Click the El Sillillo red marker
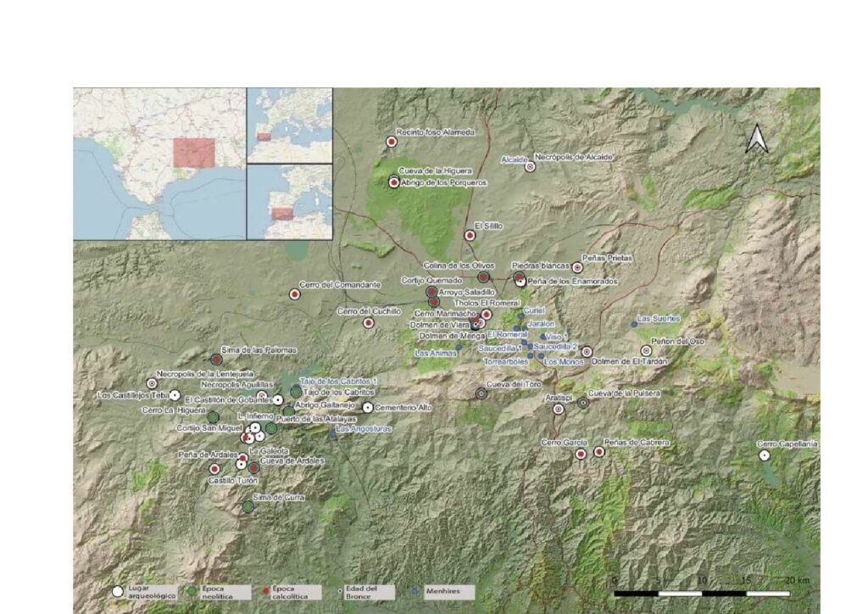 [470, 235]
